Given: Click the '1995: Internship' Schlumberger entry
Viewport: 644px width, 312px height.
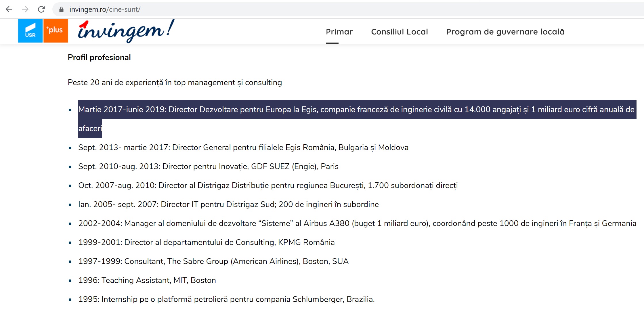Looking at the screenshot, I should pos(226,299).
